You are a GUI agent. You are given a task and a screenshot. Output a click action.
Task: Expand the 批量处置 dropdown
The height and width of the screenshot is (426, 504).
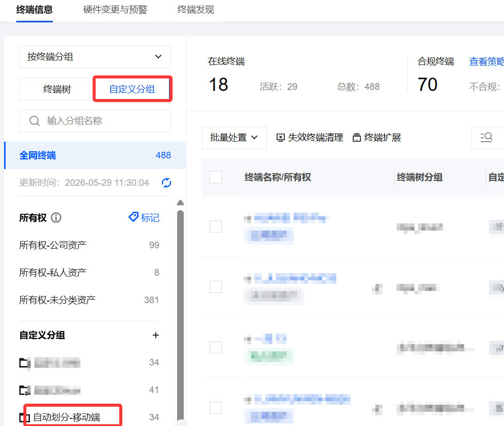[x=234, y=138]
